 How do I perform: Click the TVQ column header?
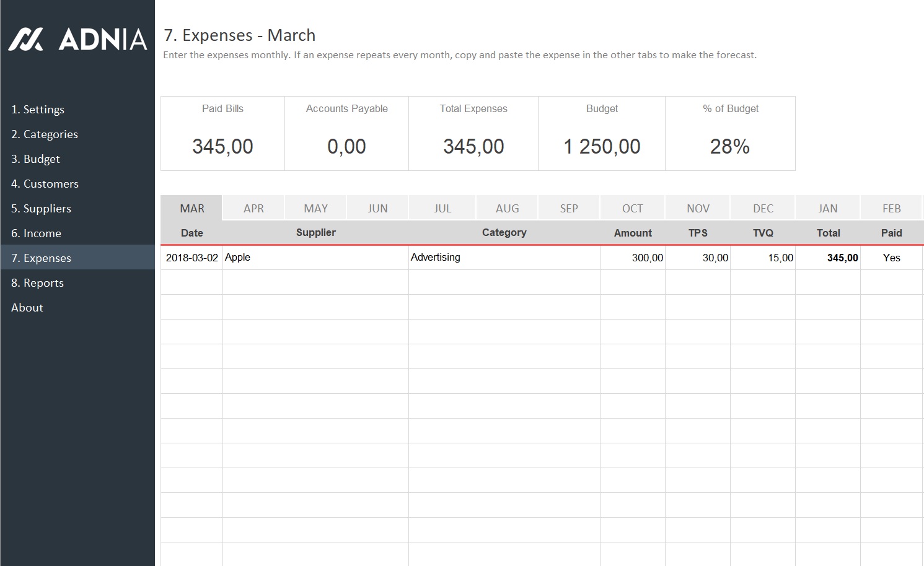point(763,233)
